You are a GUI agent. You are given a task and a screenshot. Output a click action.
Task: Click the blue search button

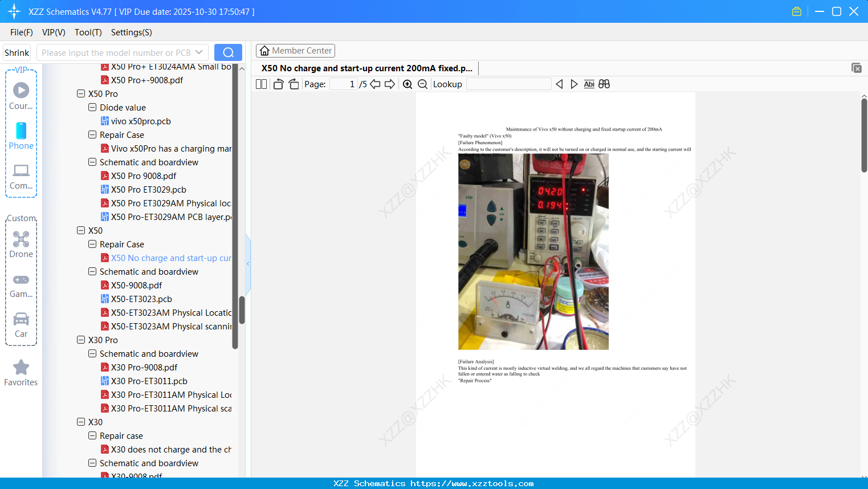228,52
